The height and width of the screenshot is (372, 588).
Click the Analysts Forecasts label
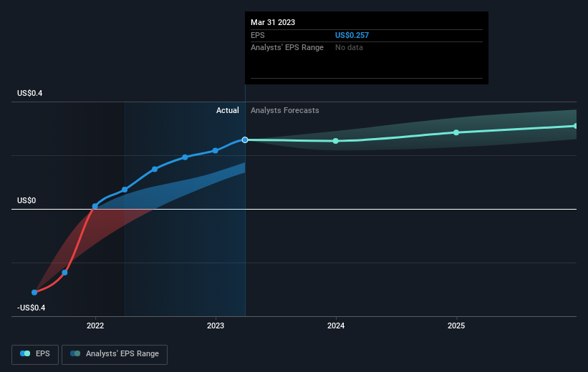[285, 110]
